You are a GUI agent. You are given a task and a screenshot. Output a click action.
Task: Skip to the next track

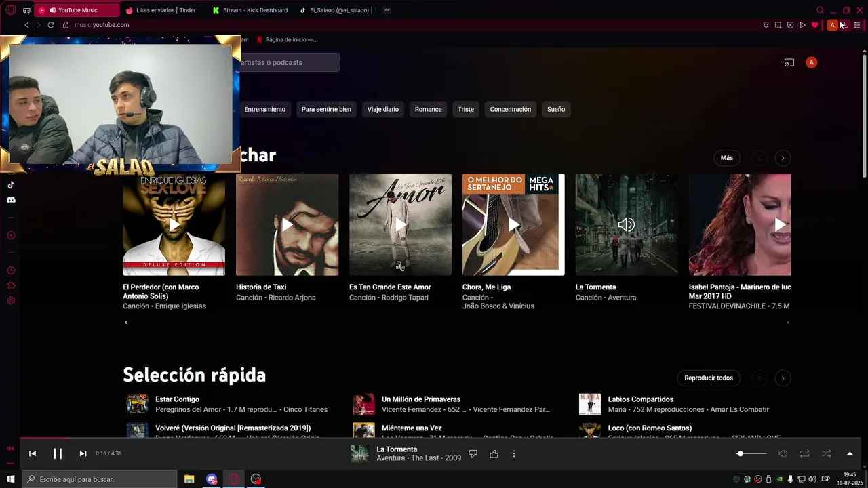(x=83, y=453)
